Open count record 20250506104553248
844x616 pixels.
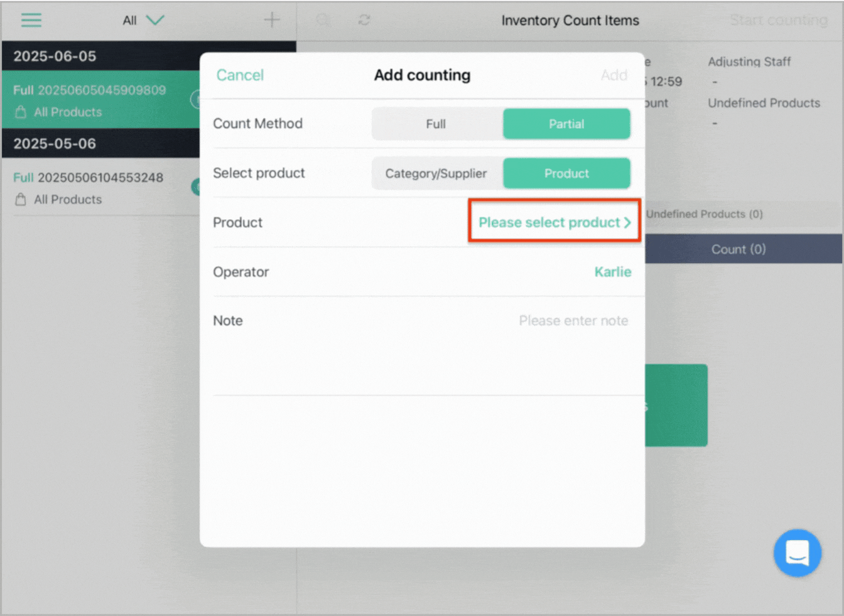(100, 187)
